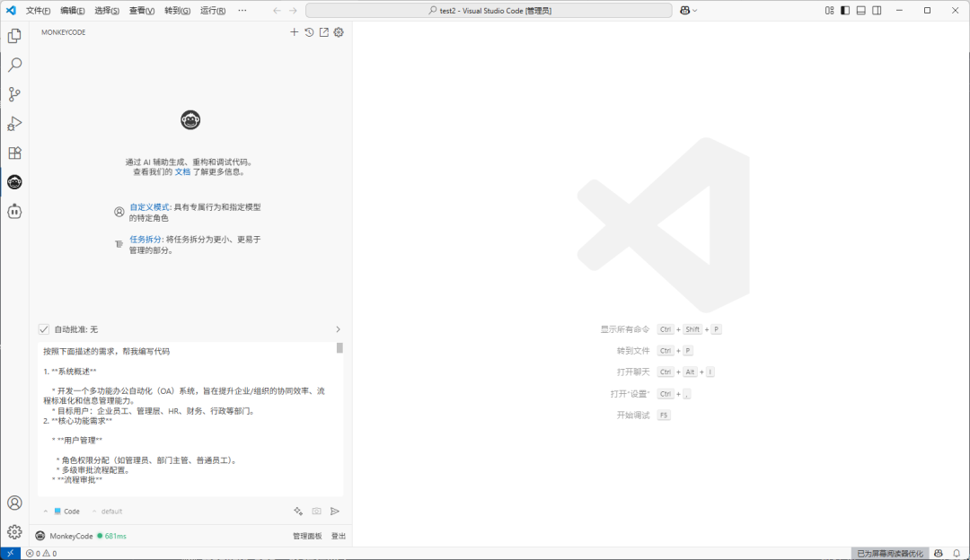Click the 开始调试 shortcut text
Viewport: 970px width, 560px height.
pyautogui.click(x=633, y=416)
